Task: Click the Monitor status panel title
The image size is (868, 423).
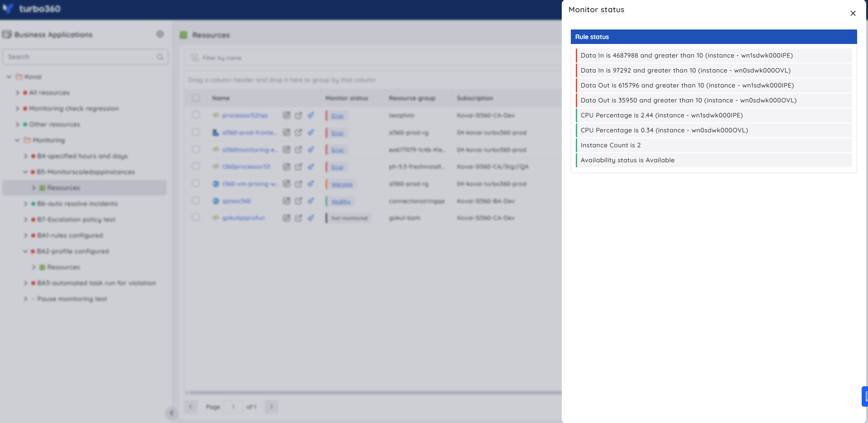Action: pos(596,10)
